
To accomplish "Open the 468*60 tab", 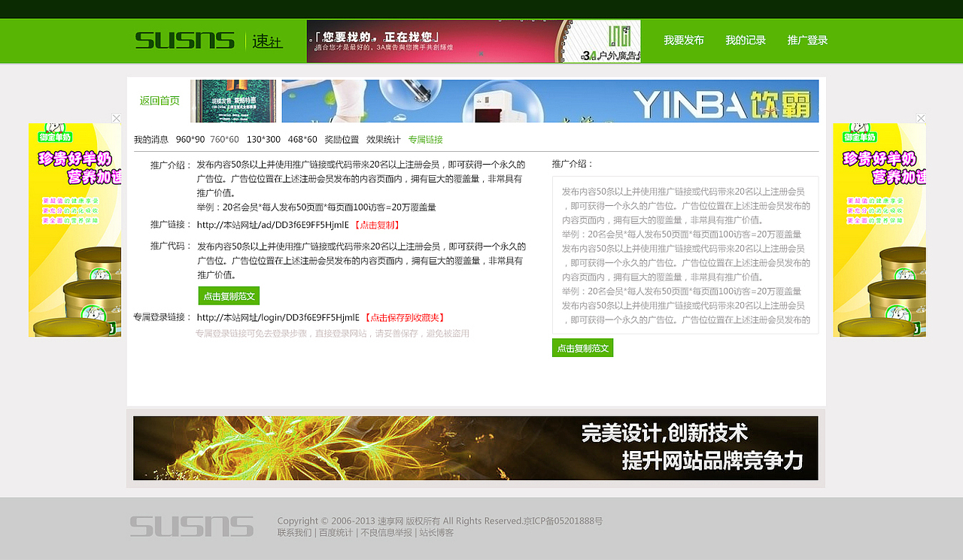I will click(302, 139).
